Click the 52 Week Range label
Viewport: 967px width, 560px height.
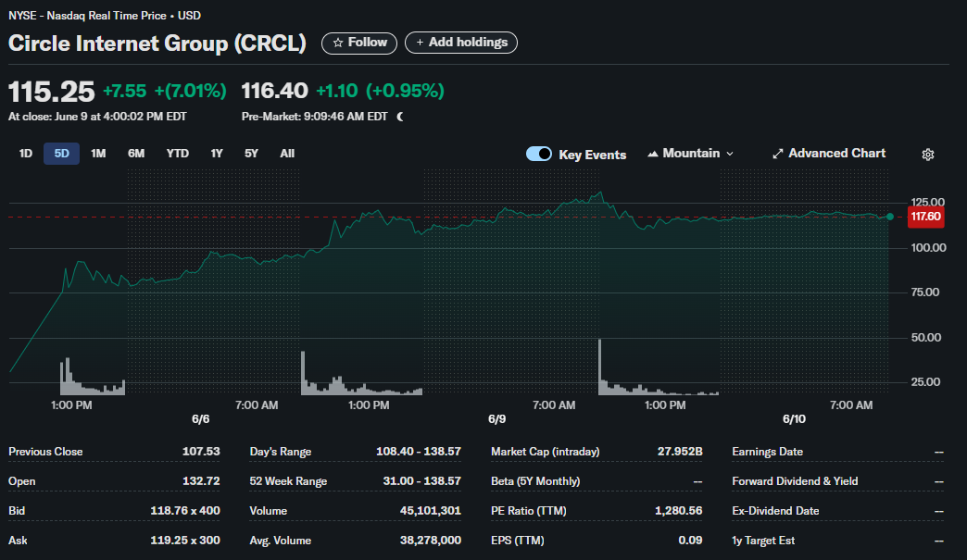point(288,481)
